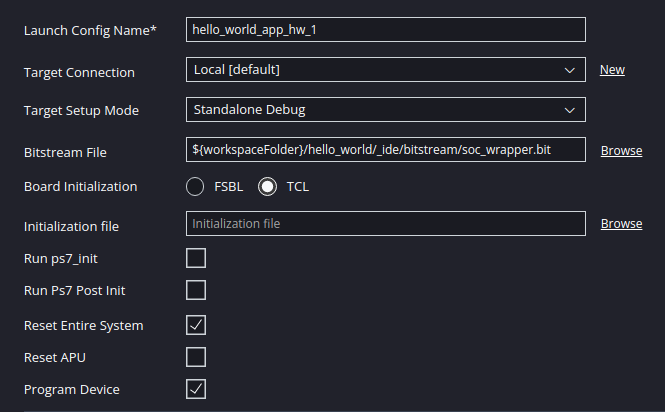665x412 pixels.
Task: Click the New target connection link
Action: pos(612,70)
